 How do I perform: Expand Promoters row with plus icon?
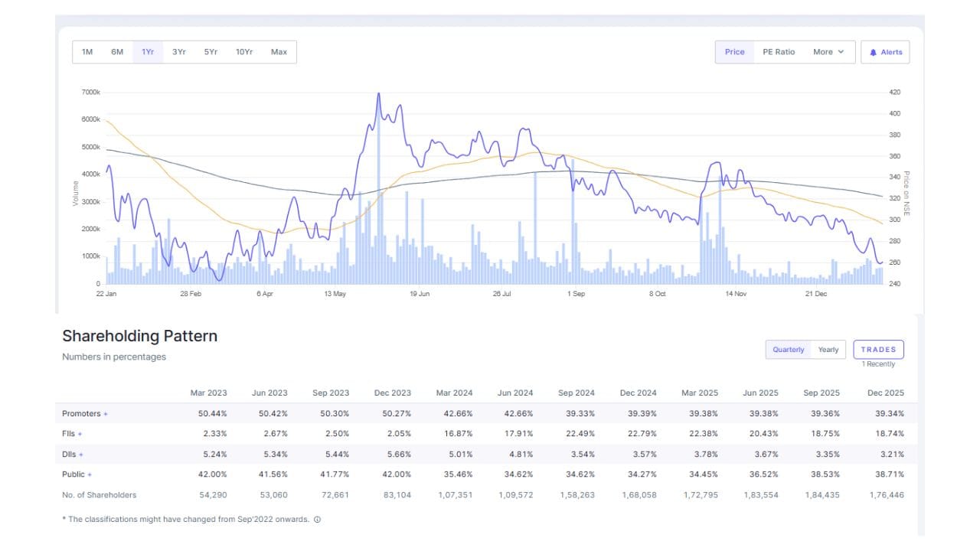tap(106, 414)
